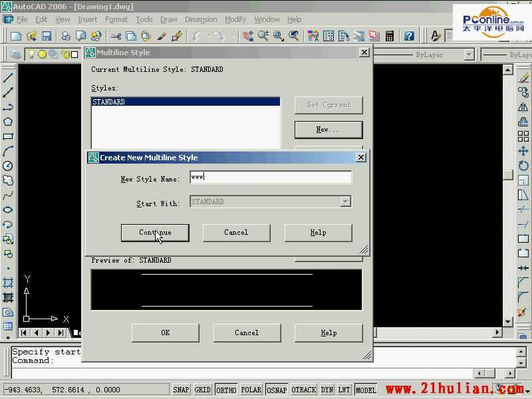
Task: Expand the ByLayer linetype dropdown arrow
Action: (x=469, y=55)
